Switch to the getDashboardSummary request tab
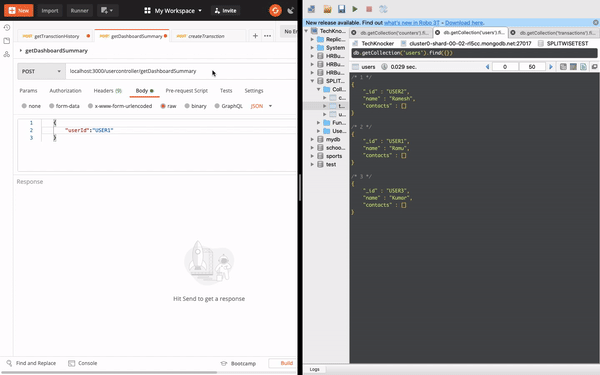 (x=132, y=36)
